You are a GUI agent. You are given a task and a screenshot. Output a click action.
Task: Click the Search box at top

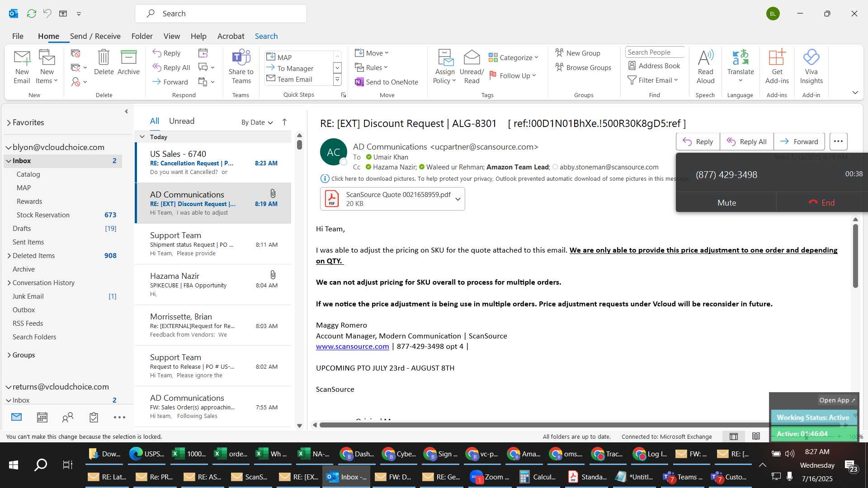[221, 14]
